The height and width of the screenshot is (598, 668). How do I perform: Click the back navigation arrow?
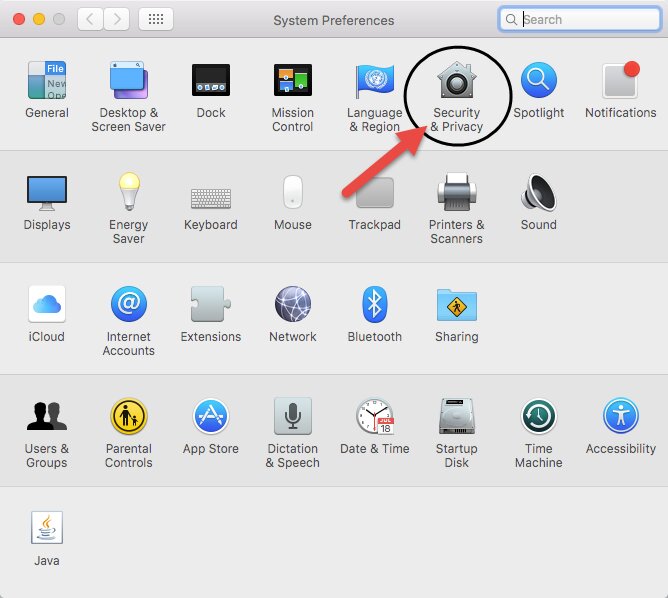(90, 19)
